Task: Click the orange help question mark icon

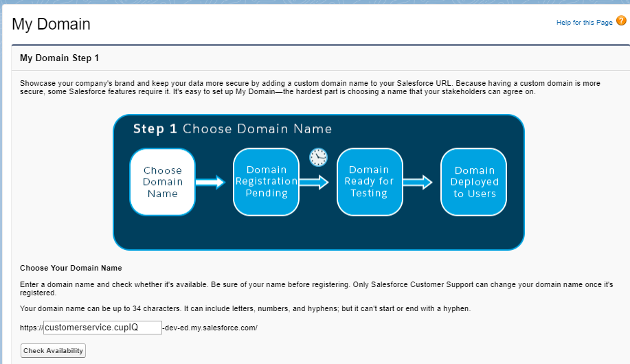Action: point(621,21)
